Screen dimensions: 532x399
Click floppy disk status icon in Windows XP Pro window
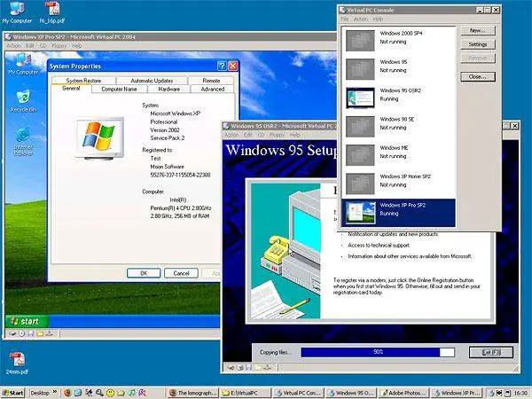click(x=31, y=334)
